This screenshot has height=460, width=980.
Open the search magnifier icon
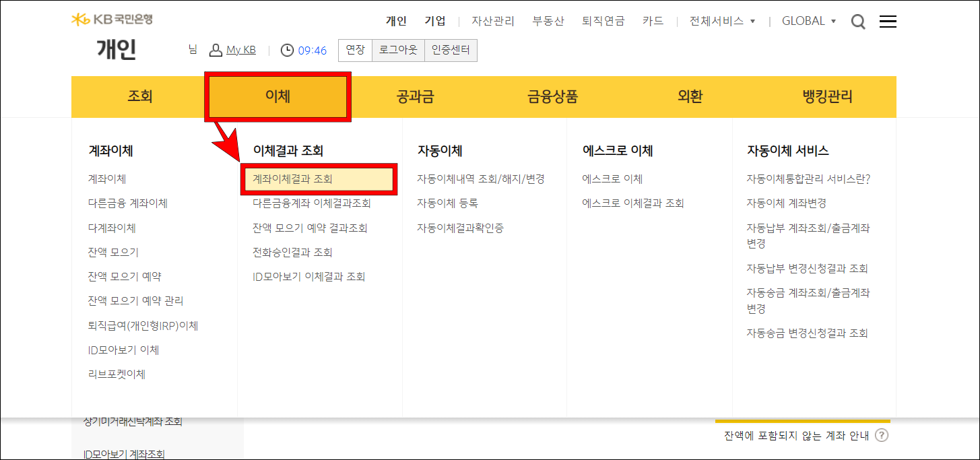click(858, 21)
